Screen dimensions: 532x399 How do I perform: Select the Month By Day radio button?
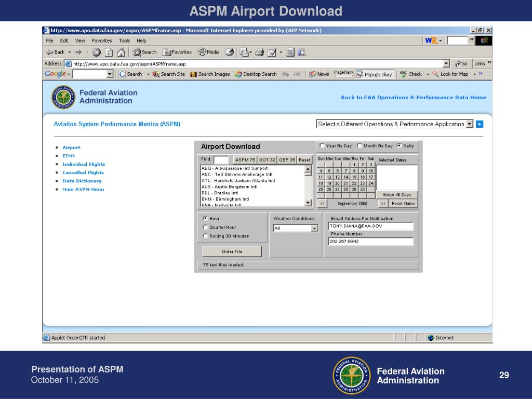click(x=360, y=145)
